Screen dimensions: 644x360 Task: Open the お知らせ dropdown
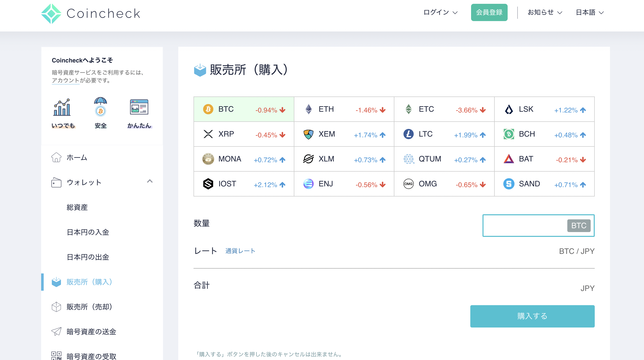click(x=545, y=12)
